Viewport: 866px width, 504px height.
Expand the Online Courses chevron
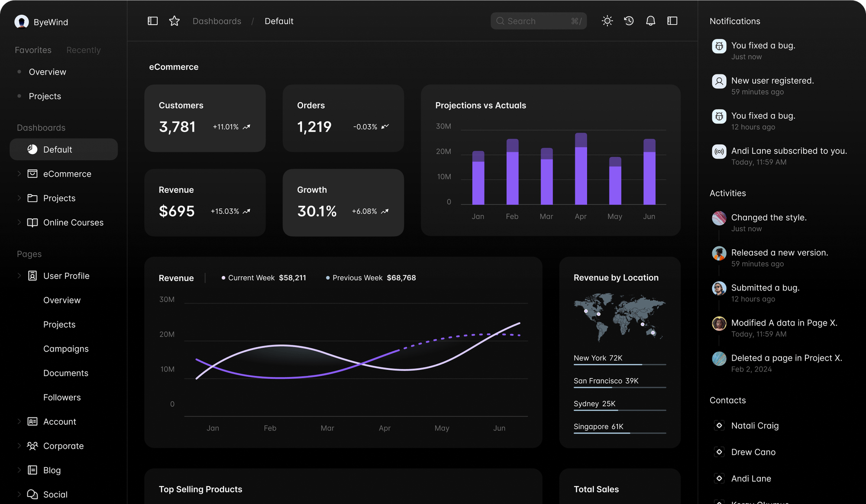pyautogui.click(x=19, y=222)
